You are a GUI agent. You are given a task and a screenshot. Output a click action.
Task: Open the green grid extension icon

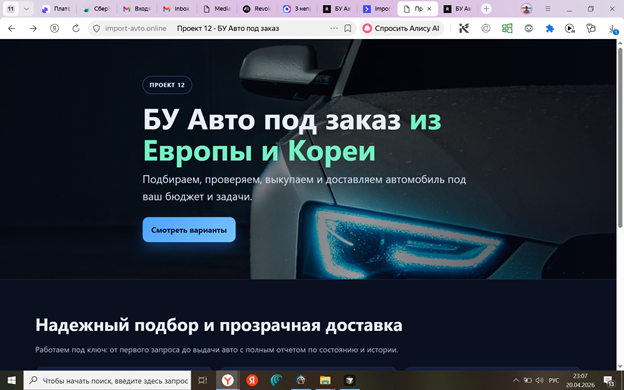click(507, 28)
